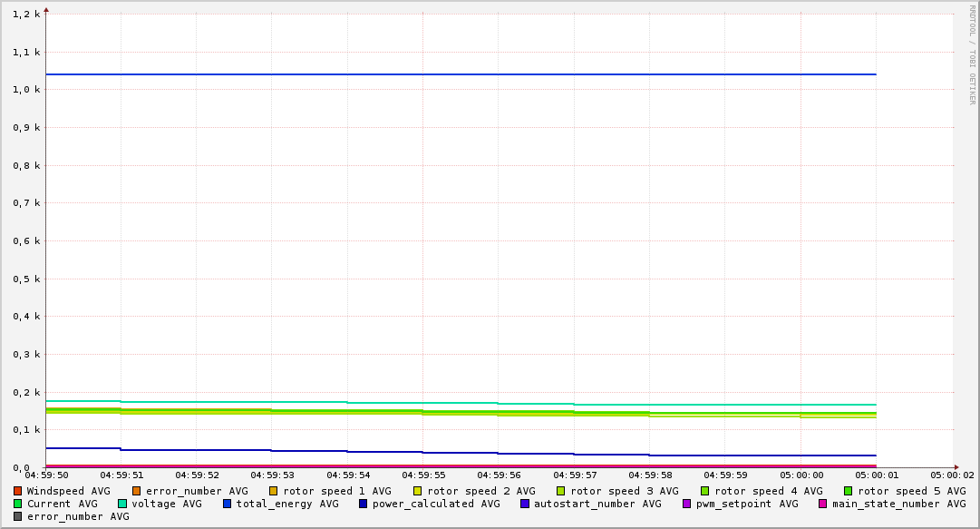This screenshot has width=980, height=529.
Task: Click the '04:59:54' time axis label
Action: pos(347,475)
